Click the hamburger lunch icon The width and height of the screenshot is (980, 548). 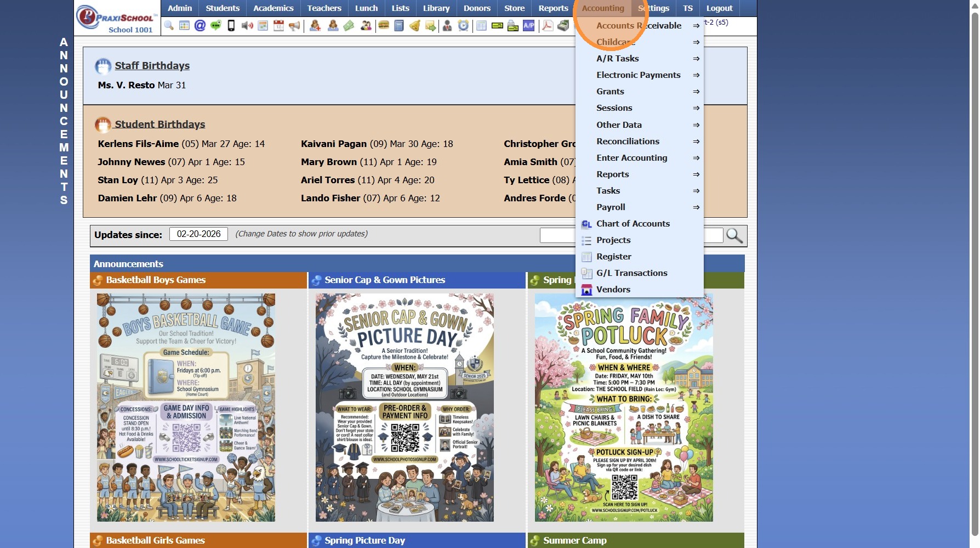(x=384, y=26)
